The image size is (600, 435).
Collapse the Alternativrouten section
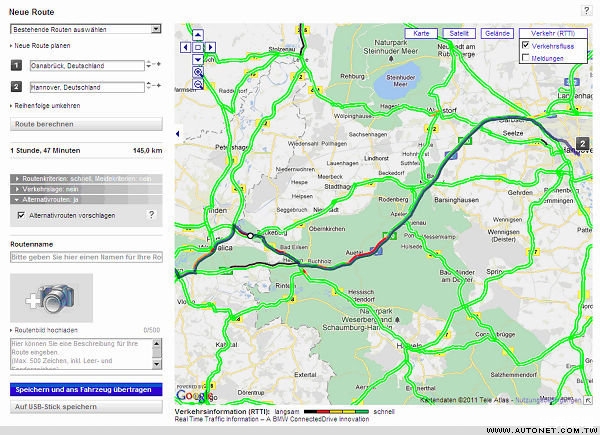click(86, 199)
